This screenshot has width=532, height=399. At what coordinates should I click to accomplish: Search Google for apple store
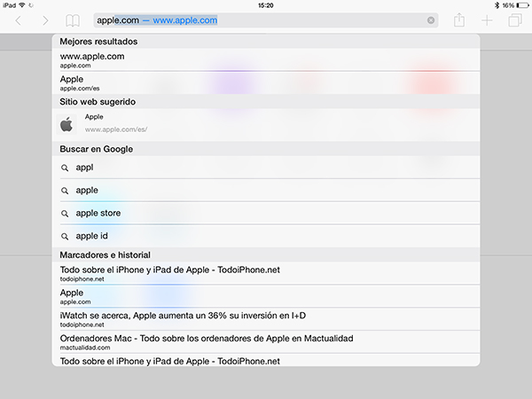(266, 213)
